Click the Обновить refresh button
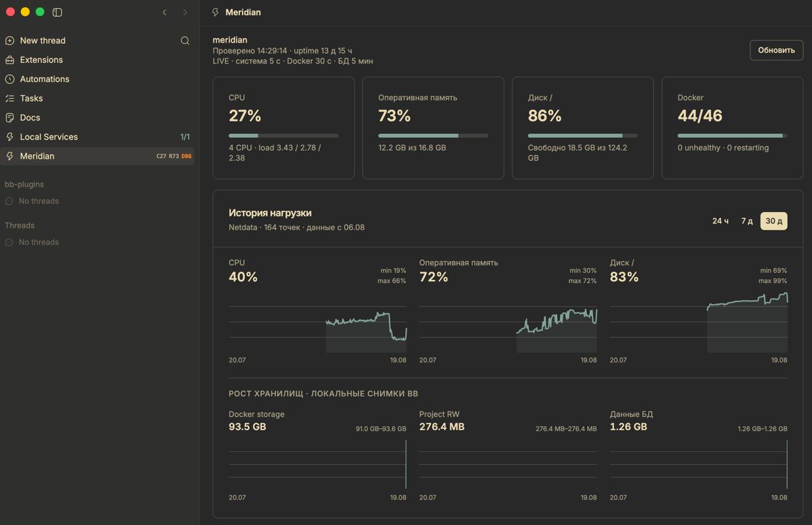The image size is (812, 525). coord(776,50)
